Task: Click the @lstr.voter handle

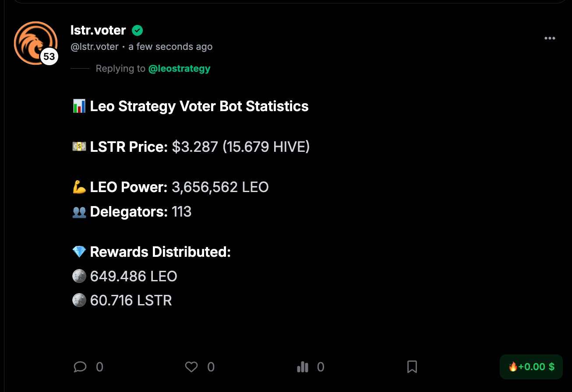Action: 95,47
